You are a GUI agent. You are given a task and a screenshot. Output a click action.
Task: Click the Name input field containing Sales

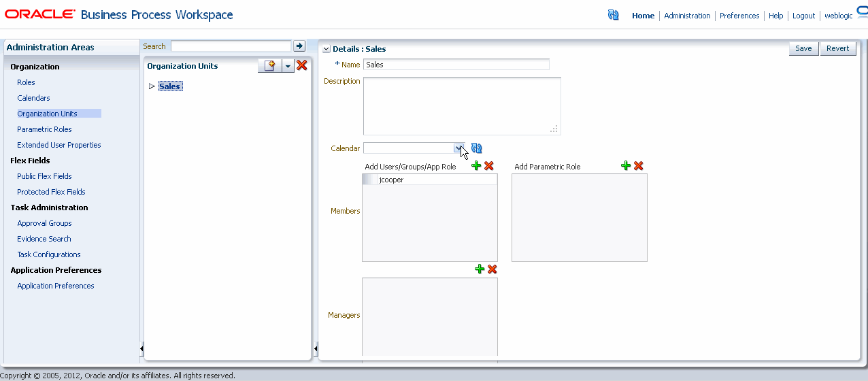(456, 65)
